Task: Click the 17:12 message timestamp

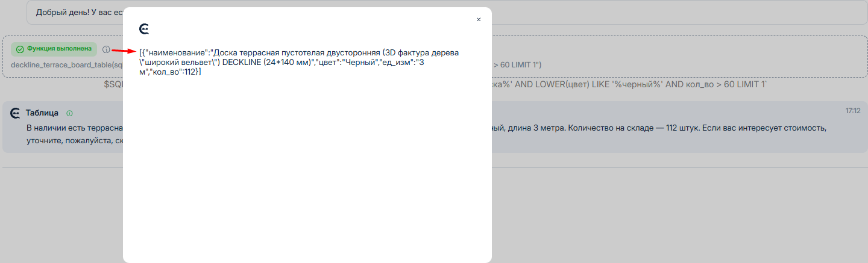Action: coord(852,111)
